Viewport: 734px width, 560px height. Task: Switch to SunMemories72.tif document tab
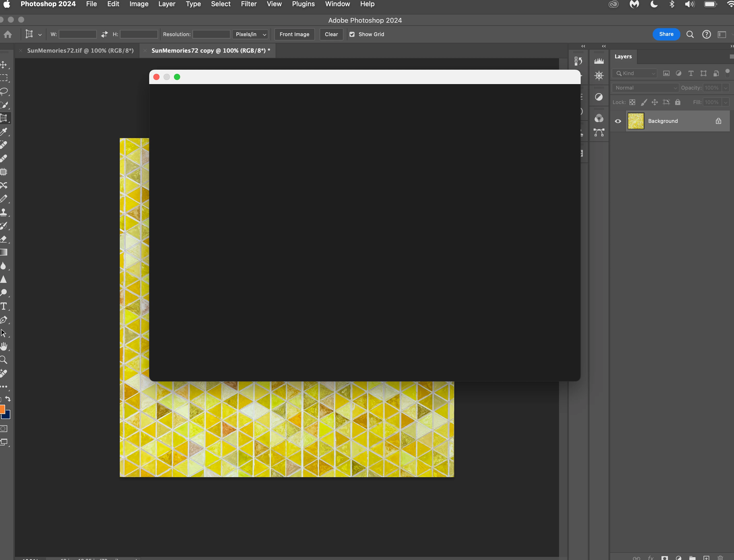click(x=80, y=51)
